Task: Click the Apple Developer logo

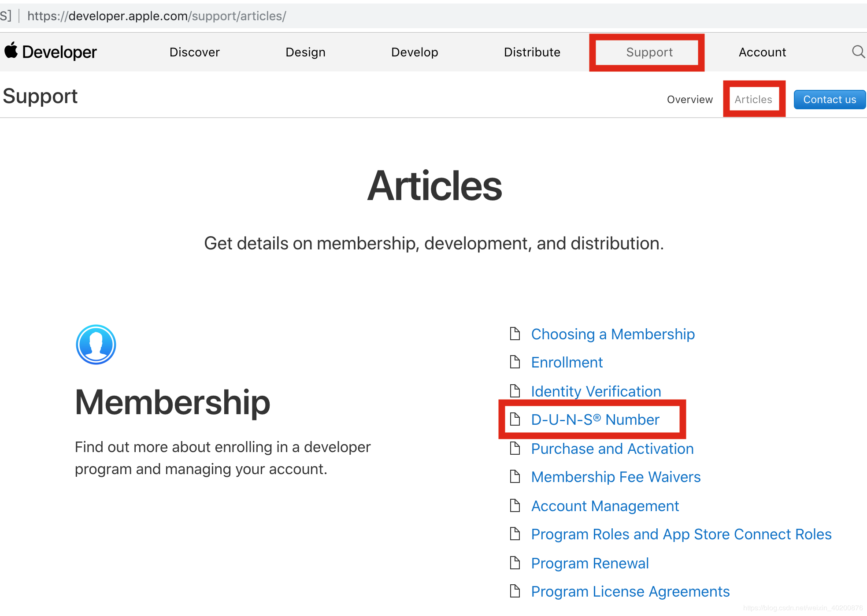Action: 51,52
